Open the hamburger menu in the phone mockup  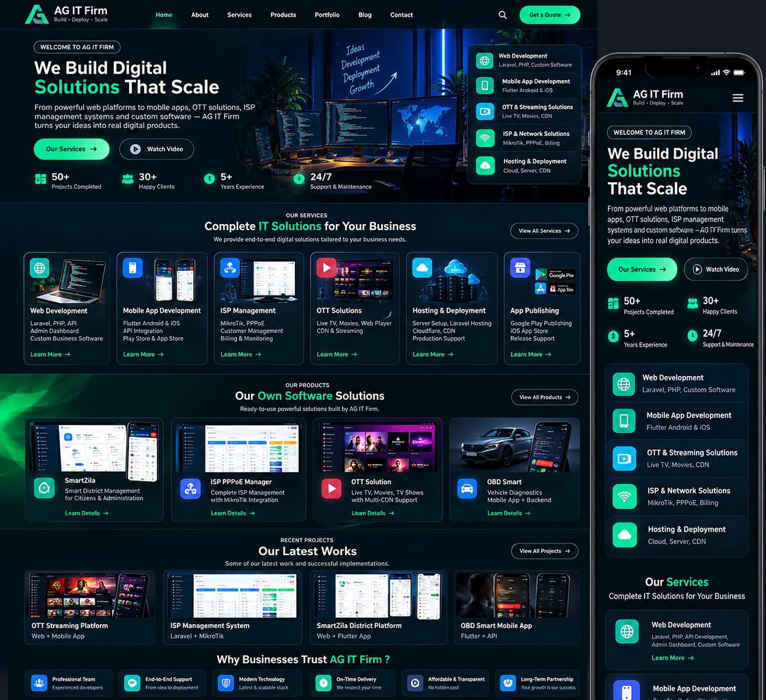coord(738,98)
